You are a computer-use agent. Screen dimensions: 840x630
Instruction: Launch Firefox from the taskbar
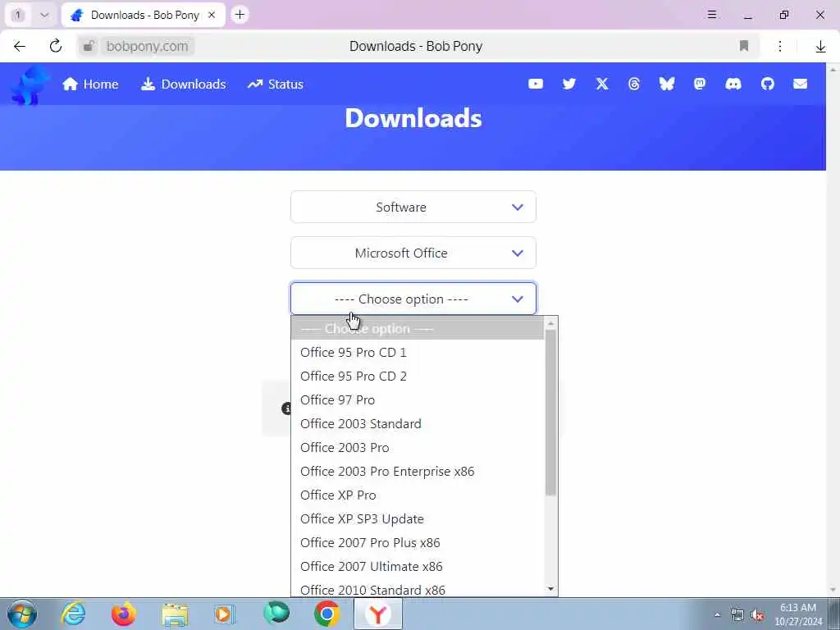123,614
